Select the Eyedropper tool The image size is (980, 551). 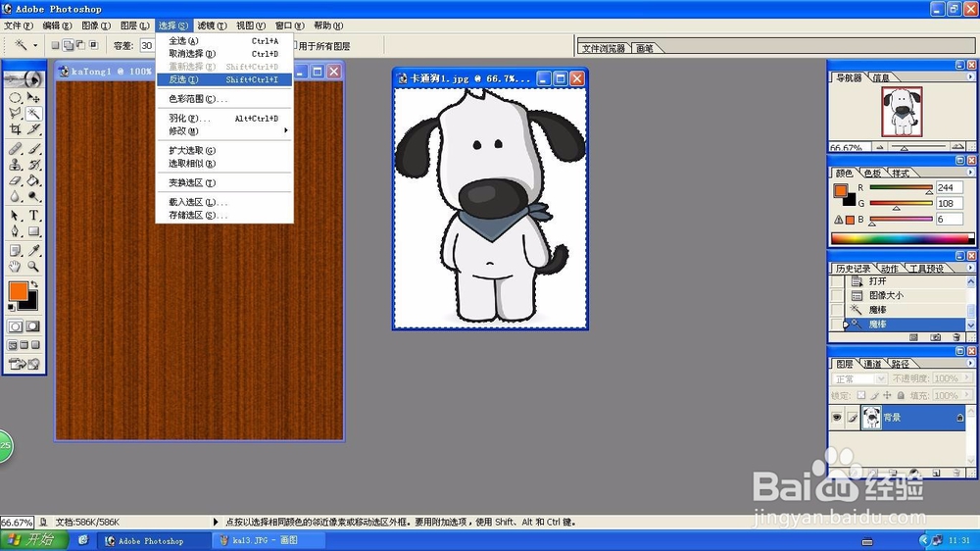click(x=33, y=251)
